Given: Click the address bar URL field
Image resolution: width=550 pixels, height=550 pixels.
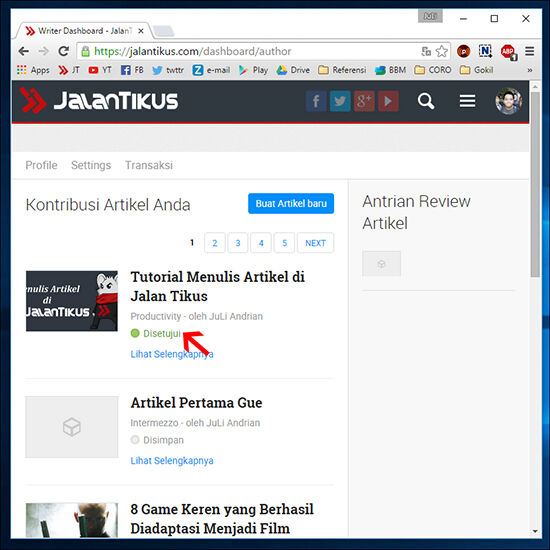Looking at the screenshot, I should [x=249, y=51].
